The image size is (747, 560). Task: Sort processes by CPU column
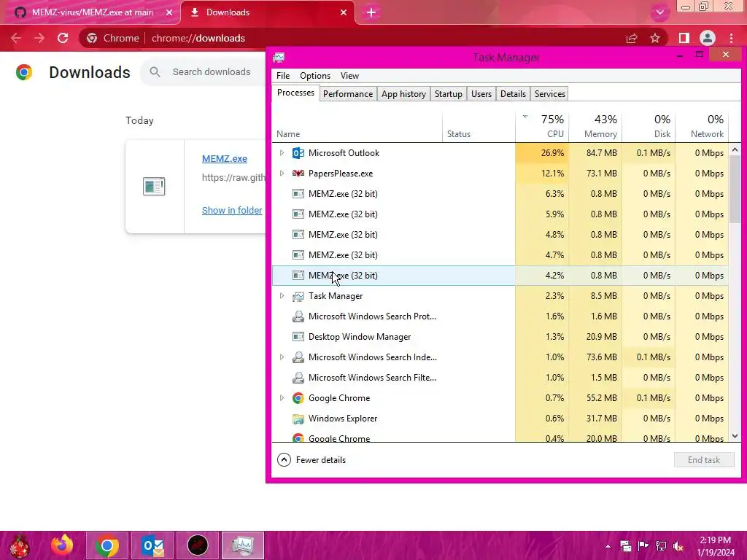pyautogui.click(x=542, y=126)
